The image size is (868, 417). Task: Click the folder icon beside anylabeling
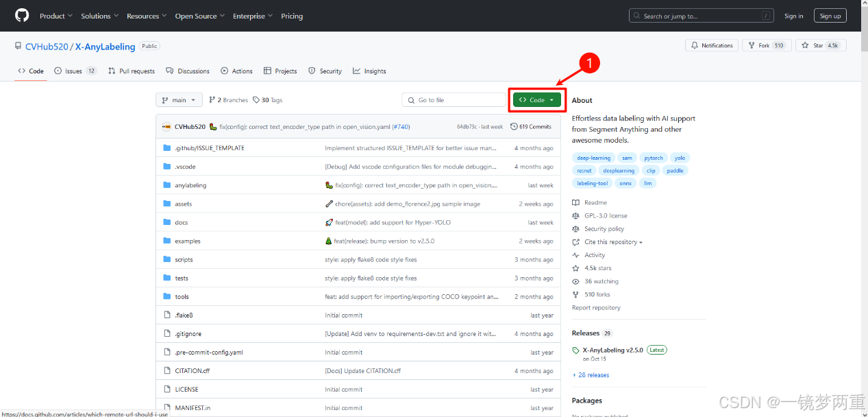pyautogui.click(x=166, y=185)
